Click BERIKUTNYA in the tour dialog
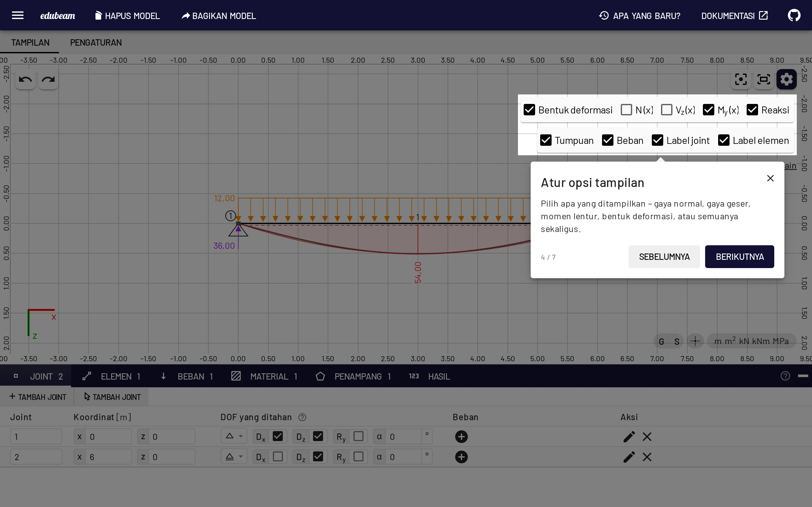 (x=739, y=257)
